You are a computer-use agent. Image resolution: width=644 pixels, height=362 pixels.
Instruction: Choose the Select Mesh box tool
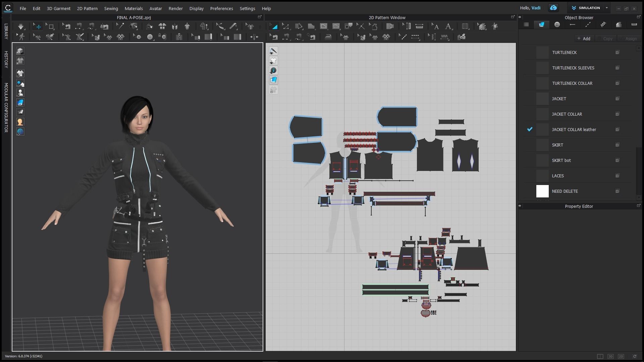tap(50, 26)
